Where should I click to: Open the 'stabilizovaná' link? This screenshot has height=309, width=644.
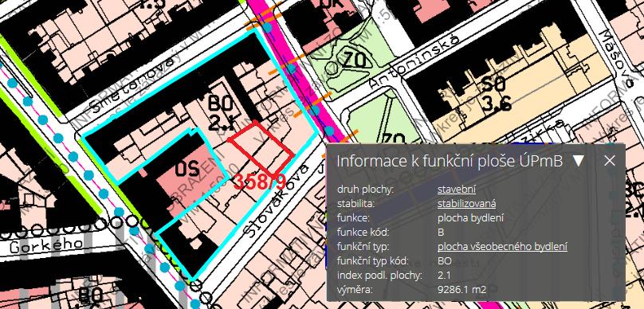pyautogui.click(x=466, y=204)
